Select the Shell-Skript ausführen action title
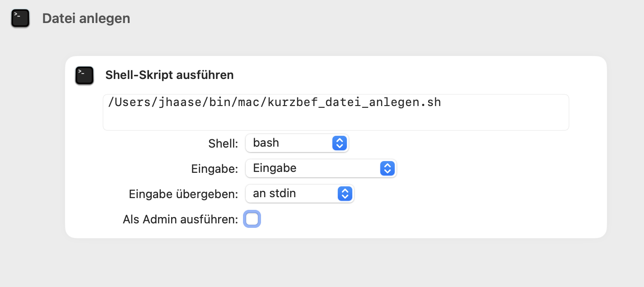 pos(169,75)
